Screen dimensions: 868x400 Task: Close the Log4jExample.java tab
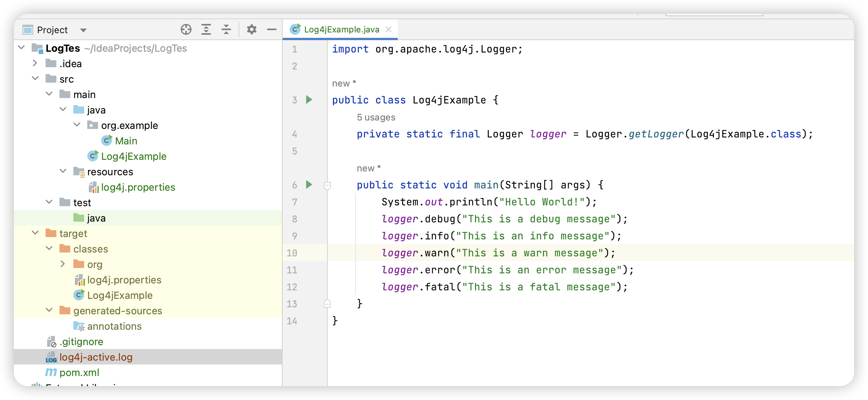[x=389, y=29]
